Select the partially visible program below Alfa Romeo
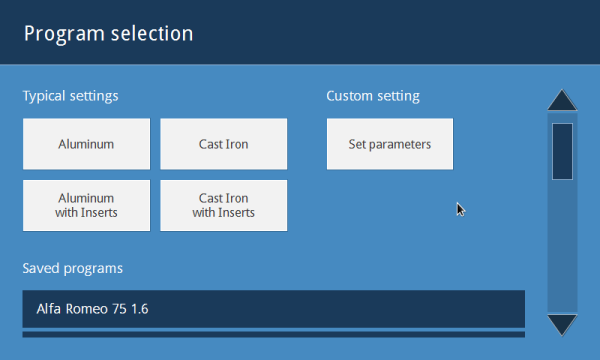The width and height of the screenshot is (600, 360). click(x=274, y=334)
